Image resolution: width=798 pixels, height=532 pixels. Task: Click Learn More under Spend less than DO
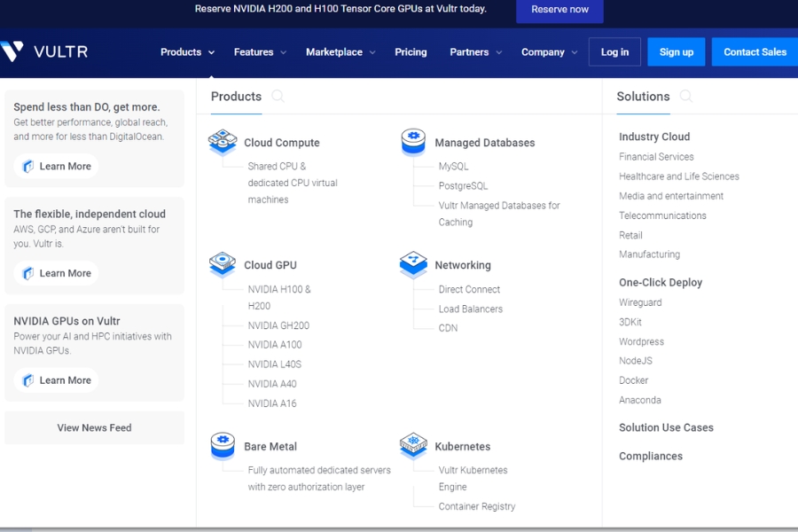point(57,166)
